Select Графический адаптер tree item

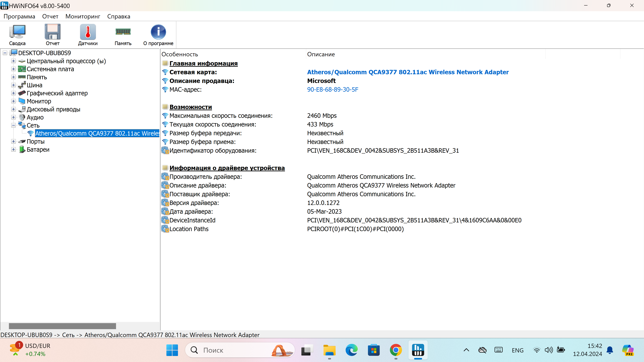tap(57, 93)
